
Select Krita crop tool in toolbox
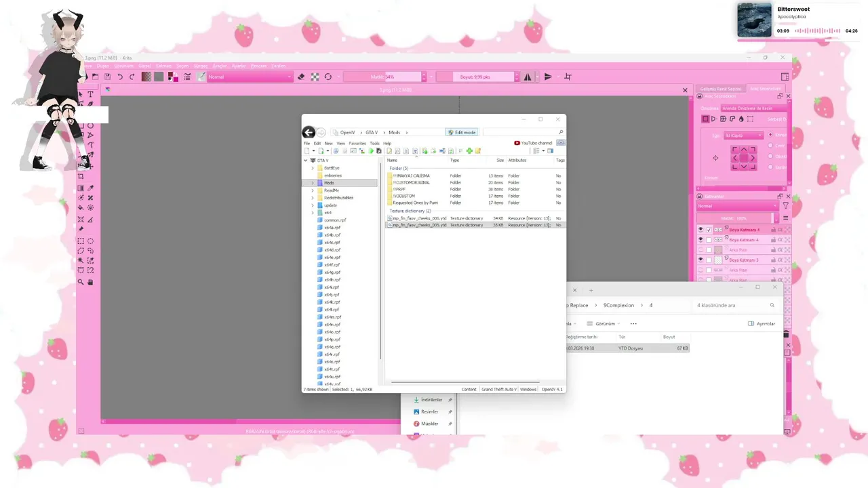81,176
